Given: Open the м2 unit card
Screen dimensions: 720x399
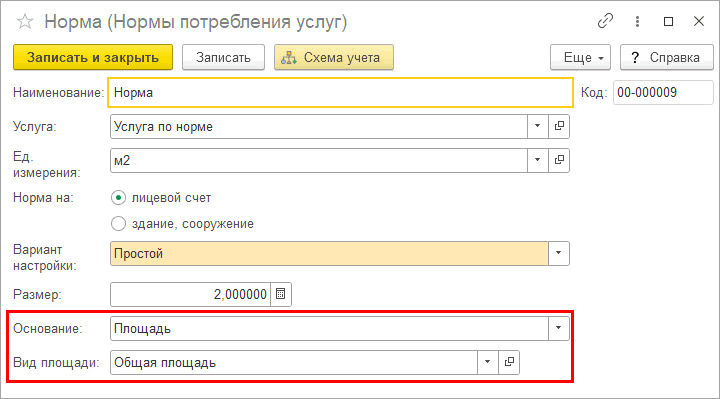Looking at the screenshot, I should (x=559, y=160).
